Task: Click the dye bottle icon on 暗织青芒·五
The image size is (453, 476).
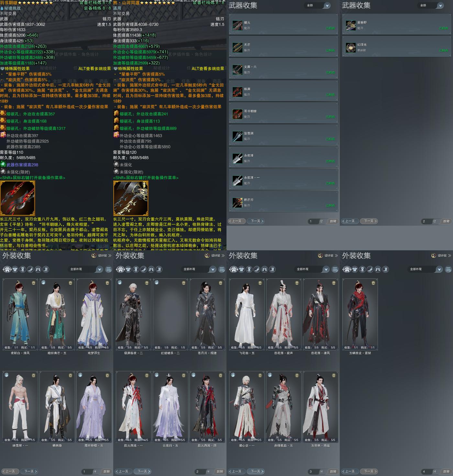Action: (x=43, y=283)
